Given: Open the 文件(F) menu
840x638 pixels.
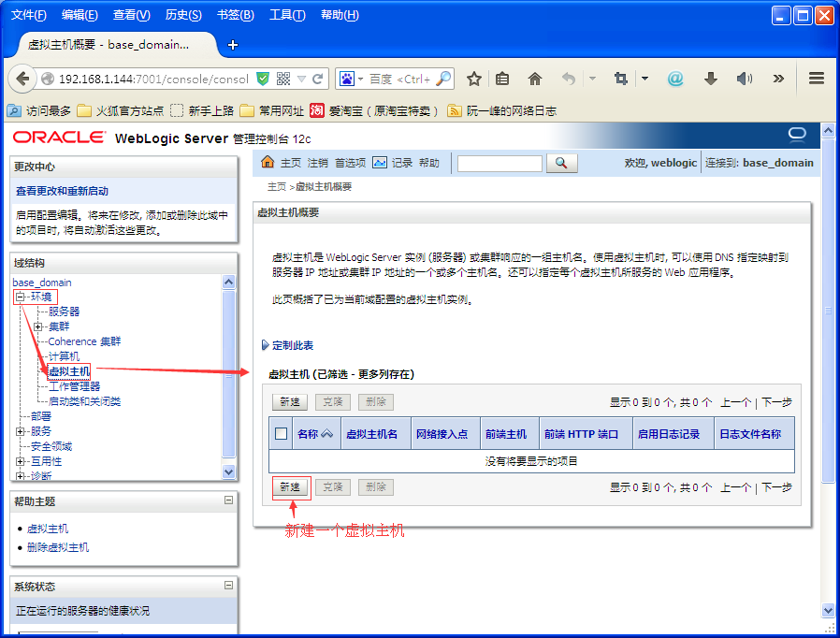Looking at the screenshot, I should click(x=29, y=15).
